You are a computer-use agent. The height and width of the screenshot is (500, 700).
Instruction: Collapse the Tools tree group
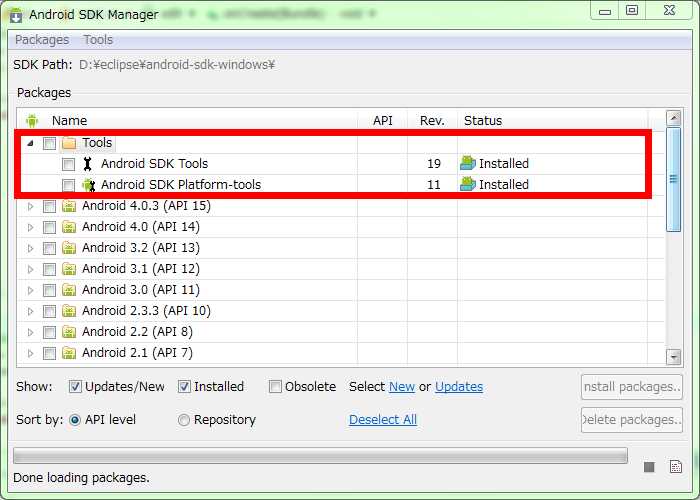click(x=30, y=143)
